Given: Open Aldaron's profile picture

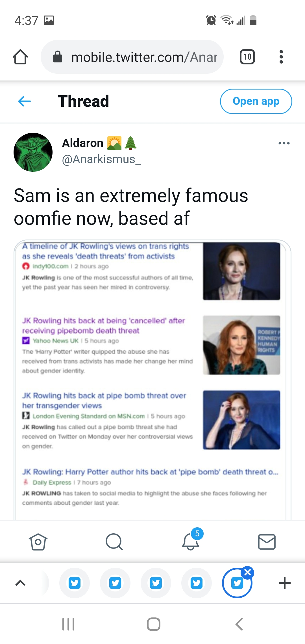Looking at the screenshot, I should tap(33, 152).
